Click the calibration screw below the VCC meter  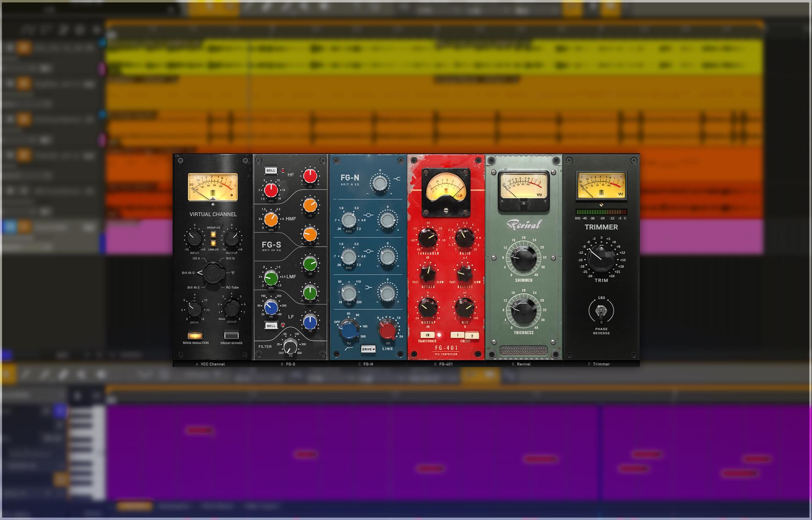(x=213, y=205)
